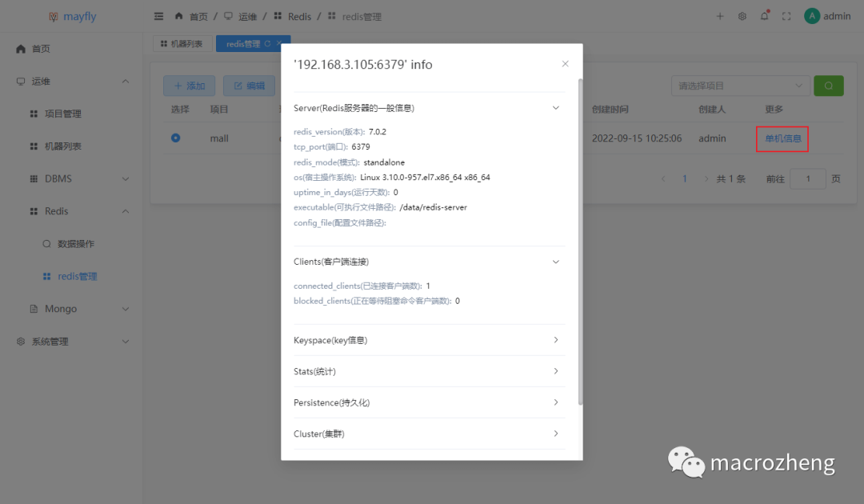This screenshot has width=864, height=504.
Task: Click the green search button
Action: tap(828, 86)
